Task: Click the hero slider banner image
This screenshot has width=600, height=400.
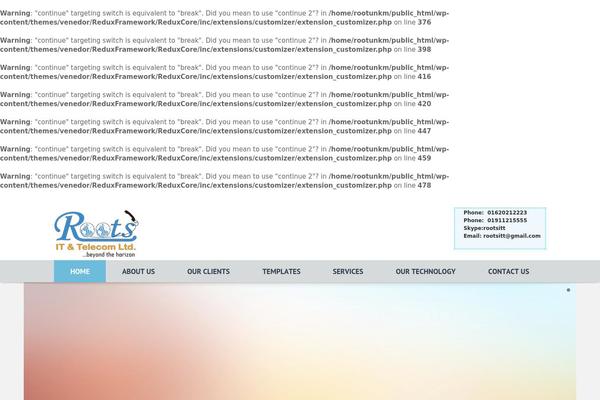Action: (300, 341)
